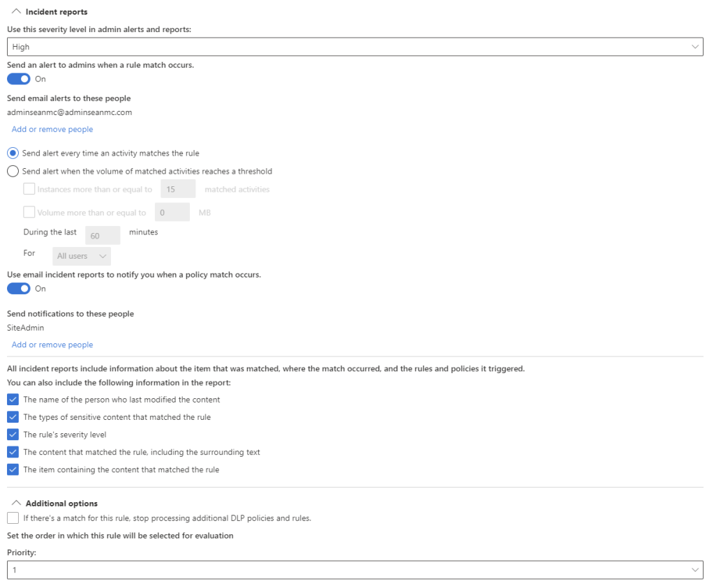
Task: Uncheck the rule's severity level option
Action: [x=13, y=435]
